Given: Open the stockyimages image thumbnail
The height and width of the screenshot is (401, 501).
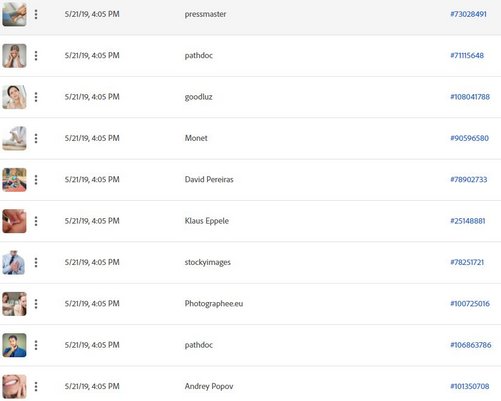Looking at the screenshot, I should pyautogui.click(x=14, y=262).
